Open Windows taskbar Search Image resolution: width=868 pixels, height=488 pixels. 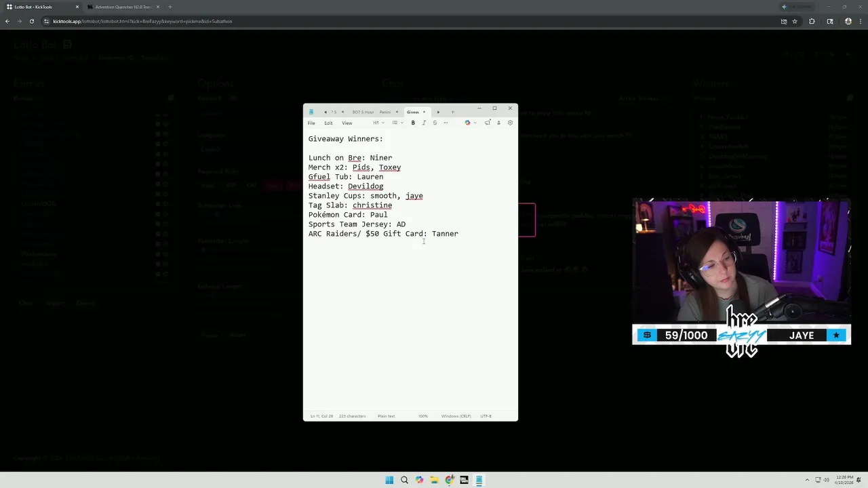404,480
